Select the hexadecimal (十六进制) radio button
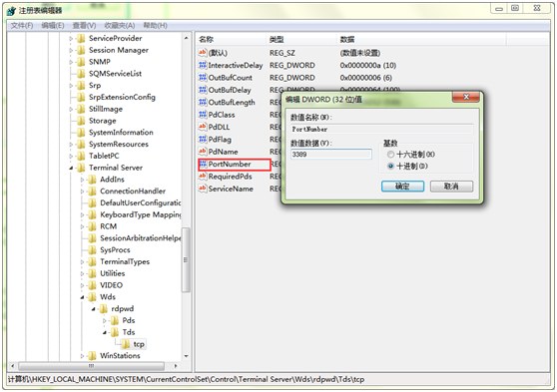 390,155
